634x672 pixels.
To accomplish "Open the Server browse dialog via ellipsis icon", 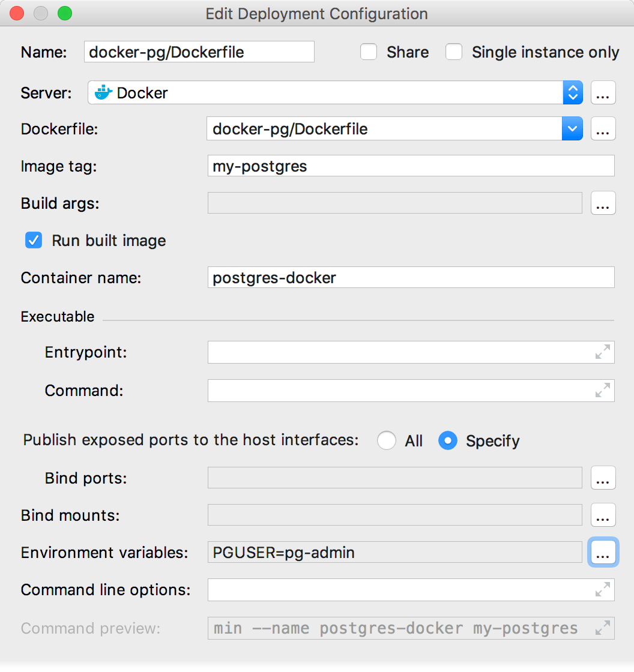I will click(x=603, y=92).
